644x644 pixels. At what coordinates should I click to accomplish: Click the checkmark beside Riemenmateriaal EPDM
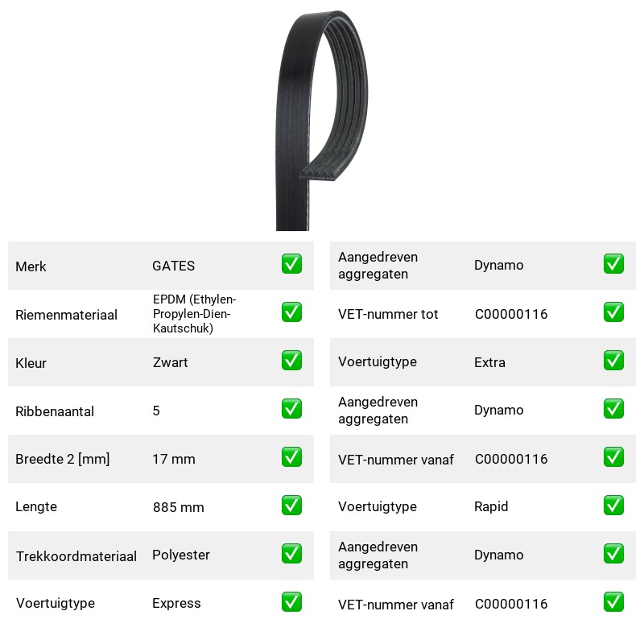291,312
